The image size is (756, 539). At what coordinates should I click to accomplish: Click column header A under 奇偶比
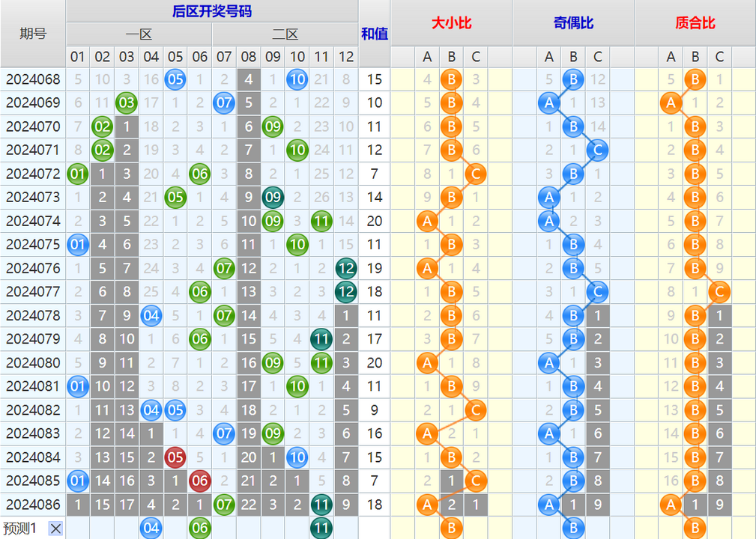pos(548,57)
